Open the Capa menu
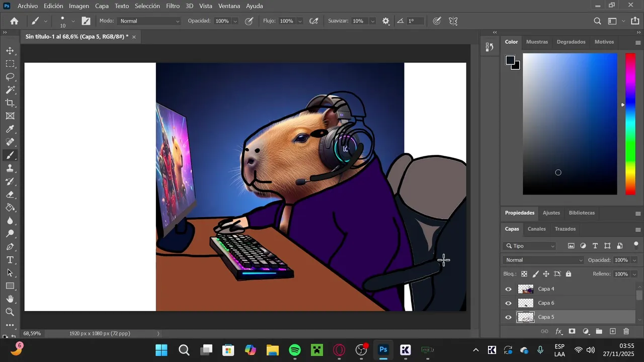Screen dimensions: 644x362 [x=102, y=6]
